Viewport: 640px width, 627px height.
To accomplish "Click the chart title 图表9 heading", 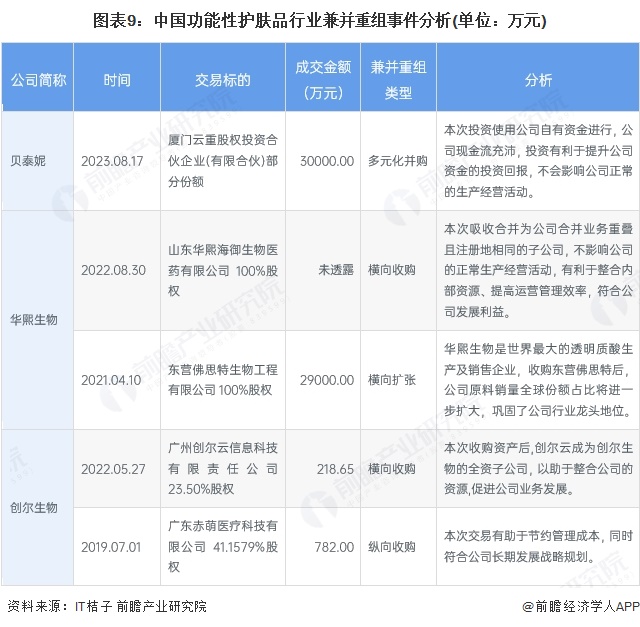I will [x=320, y=19].
